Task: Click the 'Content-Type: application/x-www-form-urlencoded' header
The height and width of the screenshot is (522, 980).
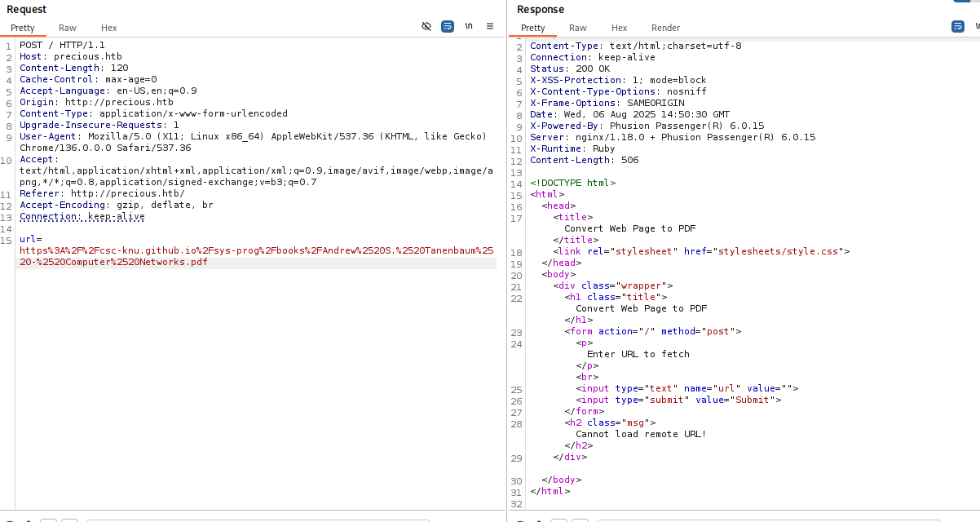Action: pos(153,114)
